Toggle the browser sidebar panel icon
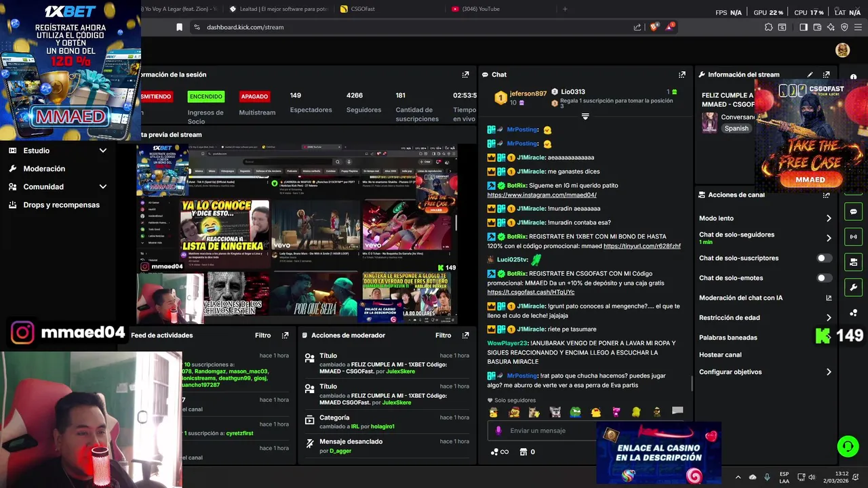The height and width of the screenshot is (488, 868). click(804, 27)
